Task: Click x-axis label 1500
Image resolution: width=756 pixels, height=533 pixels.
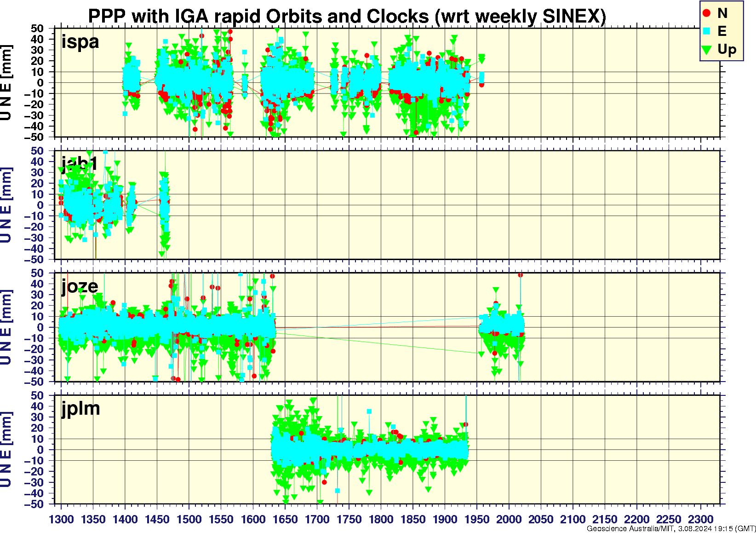Action: [x=189, y=519]
